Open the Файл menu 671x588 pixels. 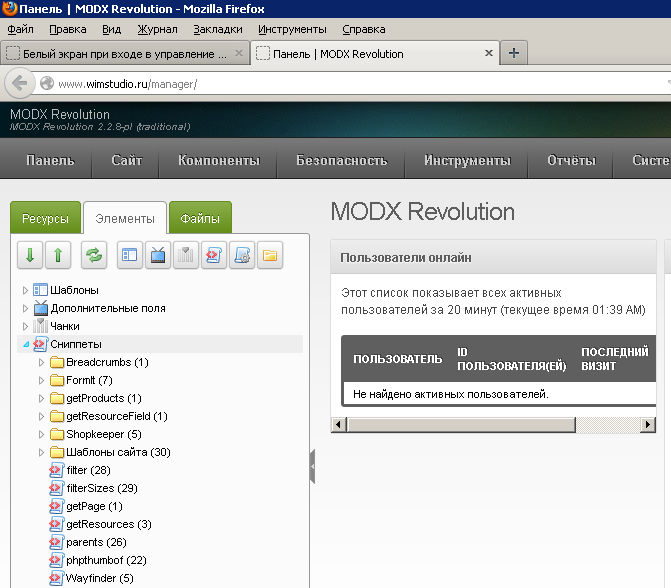[x=20, y=29]
